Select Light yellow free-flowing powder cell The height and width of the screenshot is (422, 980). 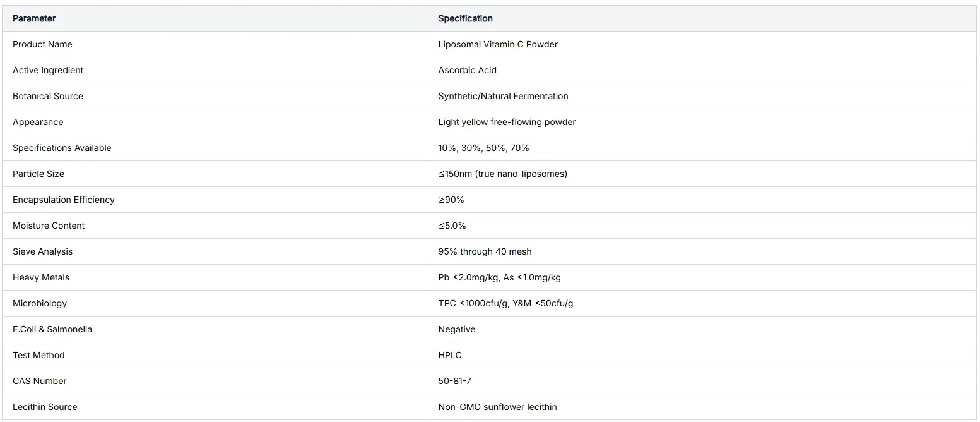tap(702, 122)
